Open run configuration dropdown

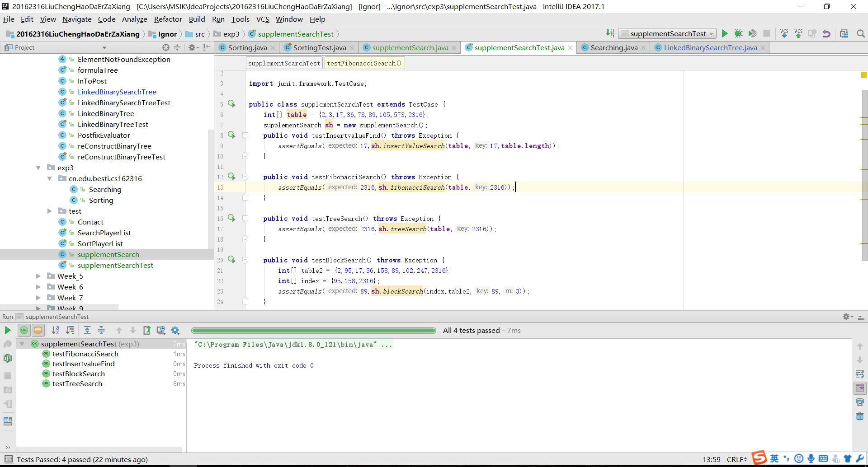pyautogui.click(x=668, y=33)
